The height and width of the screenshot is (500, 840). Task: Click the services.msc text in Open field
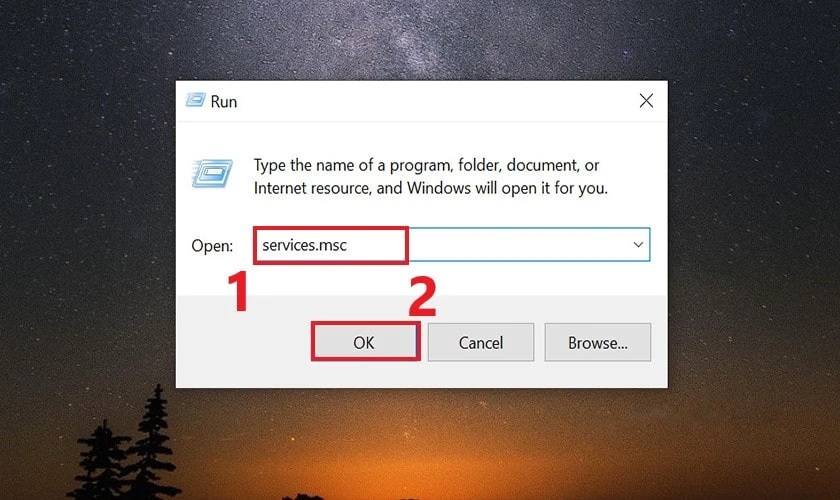point(304,245)
